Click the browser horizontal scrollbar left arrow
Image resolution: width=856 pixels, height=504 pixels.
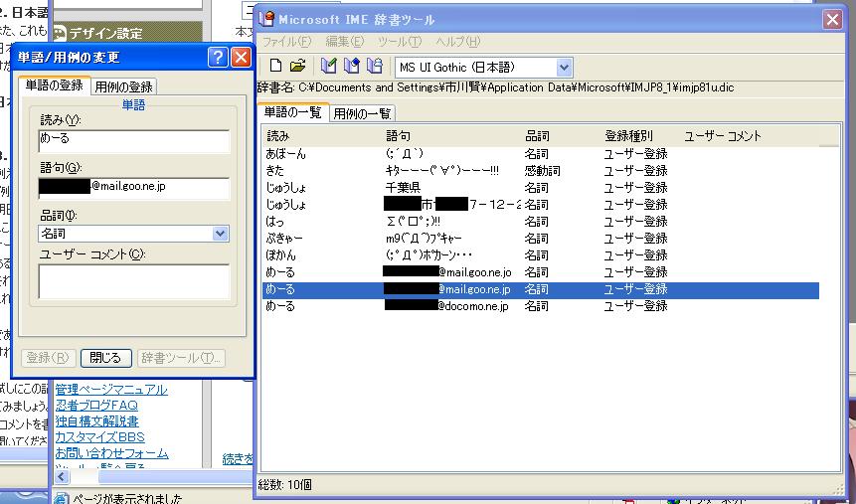point(62,477)
